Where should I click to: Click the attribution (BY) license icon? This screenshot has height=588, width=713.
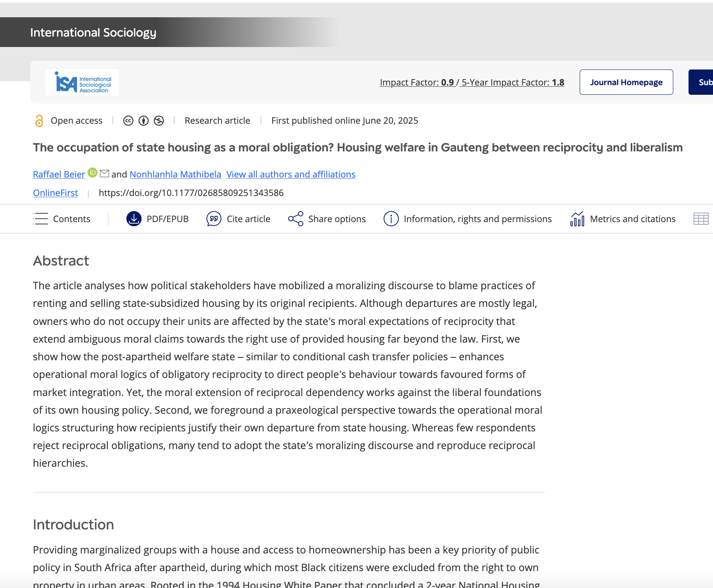click(x=143, y=120)
